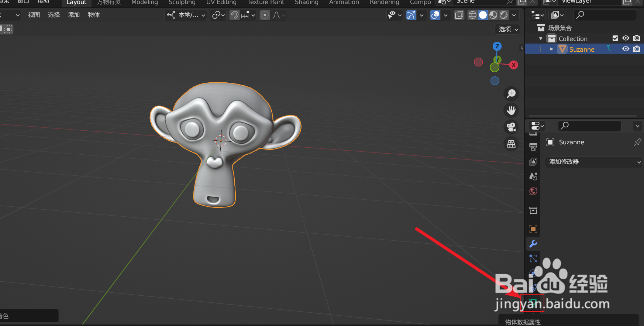Screen dimensions: 644x326
Task: Open properties options dropdown arrow
Action: click(637, 126)
